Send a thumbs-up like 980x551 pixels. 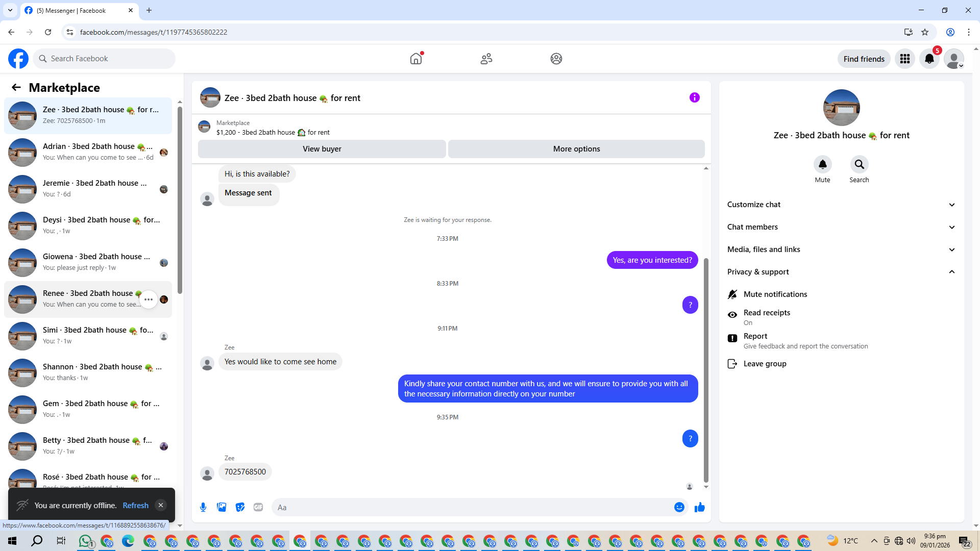point(700,507)
